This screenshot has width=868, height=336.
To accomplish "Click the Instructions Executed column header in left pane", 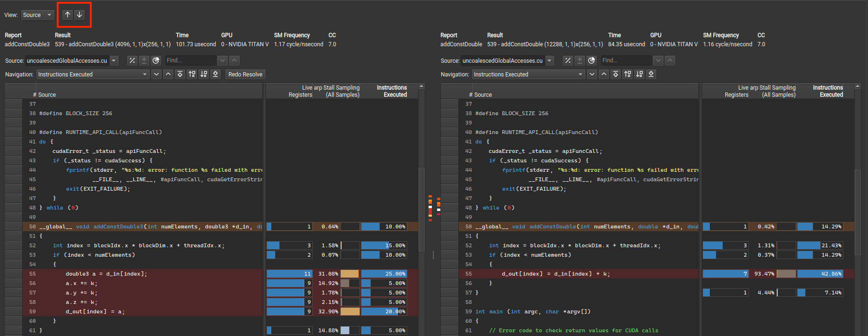I will click(391, 91).
